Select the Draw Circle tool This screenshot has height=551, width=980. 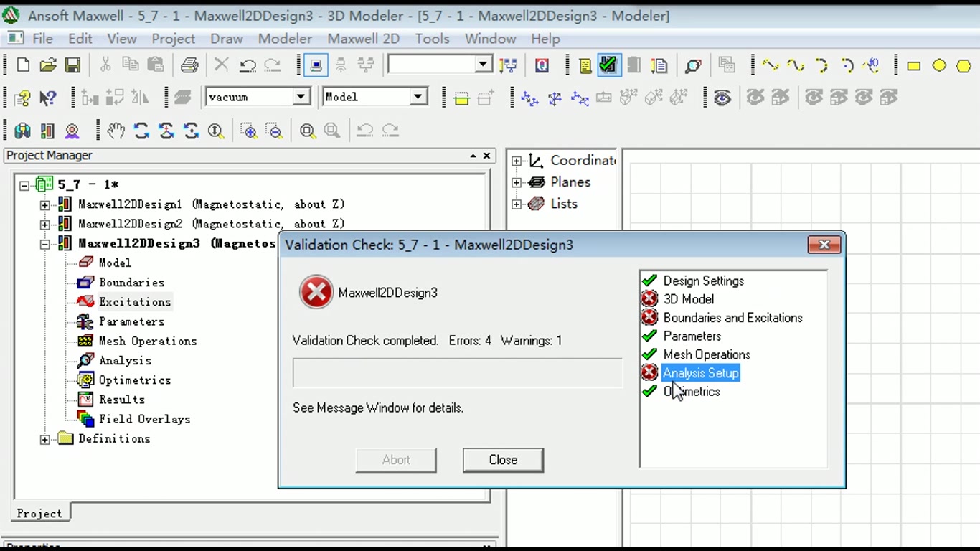pos(938,66)
